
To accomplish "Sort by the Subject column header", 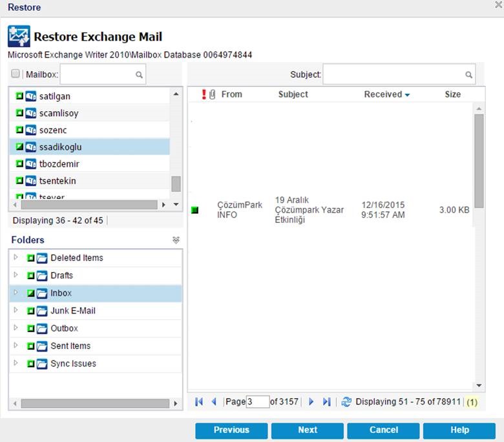I will click(x=293, y=94).
